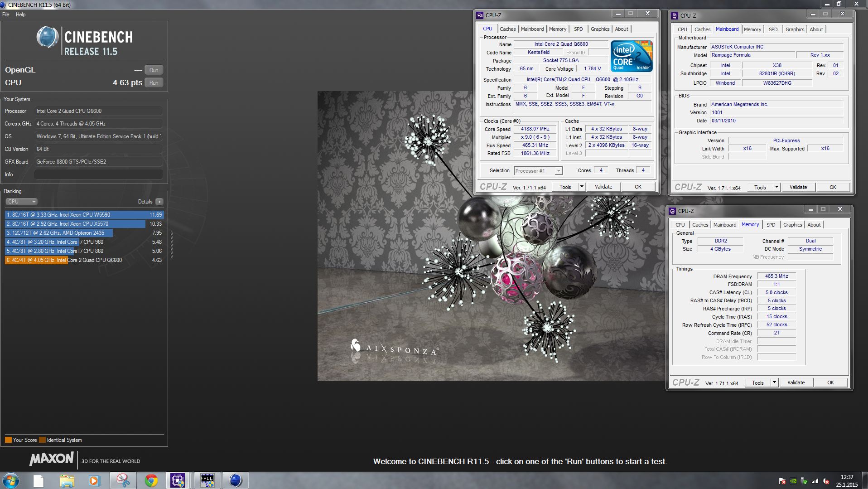Click the Core Speed value 4188.07 MHz
Image resolution: width=868 pixels, height=489 pixels.
535,129
